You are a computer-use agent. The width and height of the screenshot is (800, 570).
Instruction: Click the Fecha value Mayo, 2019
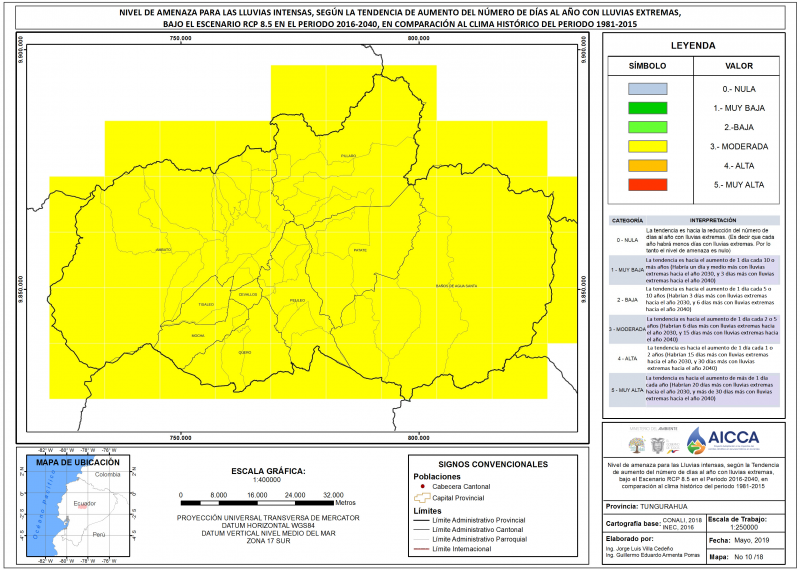751,540
